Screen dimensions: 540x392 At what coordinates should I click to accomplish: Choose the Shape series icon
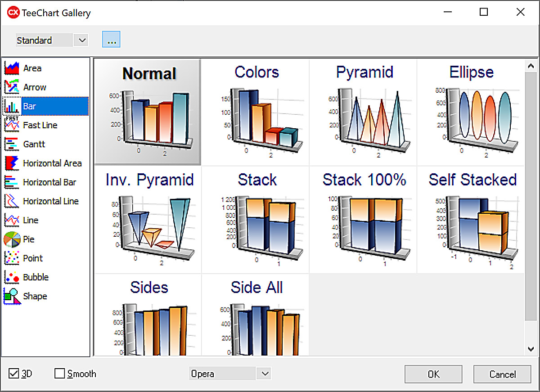[x=12, y=296]
